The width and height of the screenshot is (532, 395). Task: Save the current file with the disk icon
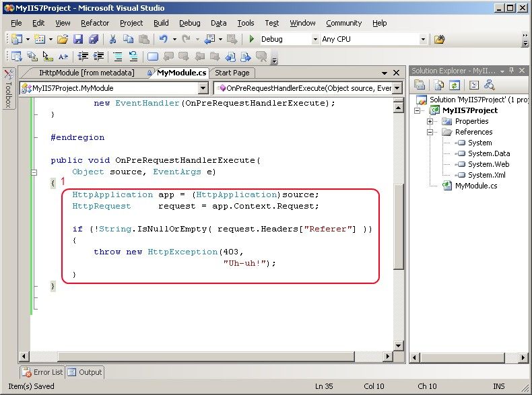[x=78, y=39]
